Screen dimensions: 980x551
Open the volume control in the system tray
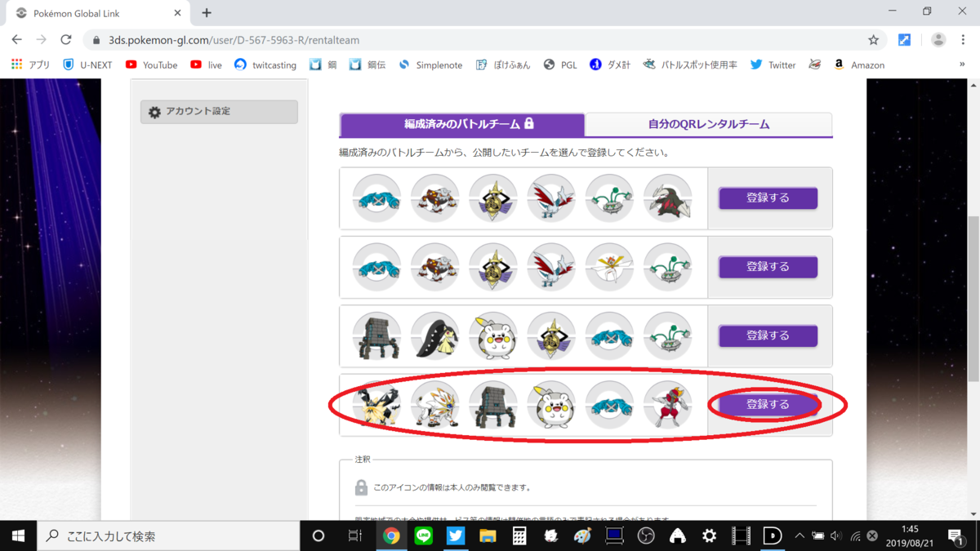click(835, 535)
